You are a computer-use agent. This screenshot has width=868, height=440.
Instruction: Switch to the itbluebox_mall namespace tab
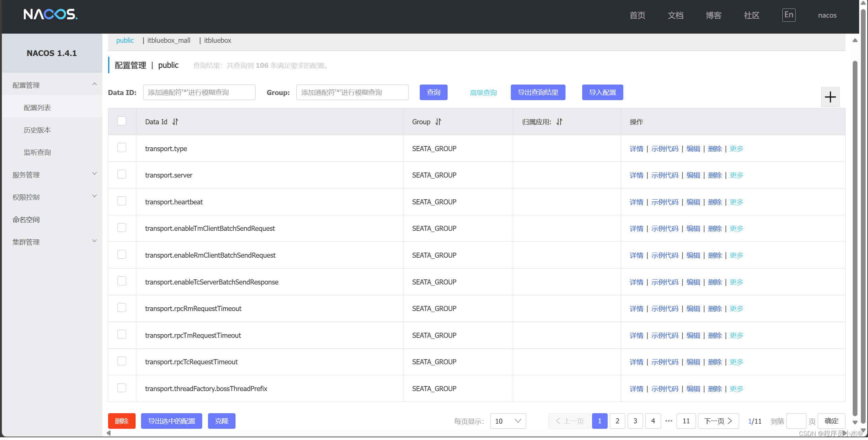point(169,40)
